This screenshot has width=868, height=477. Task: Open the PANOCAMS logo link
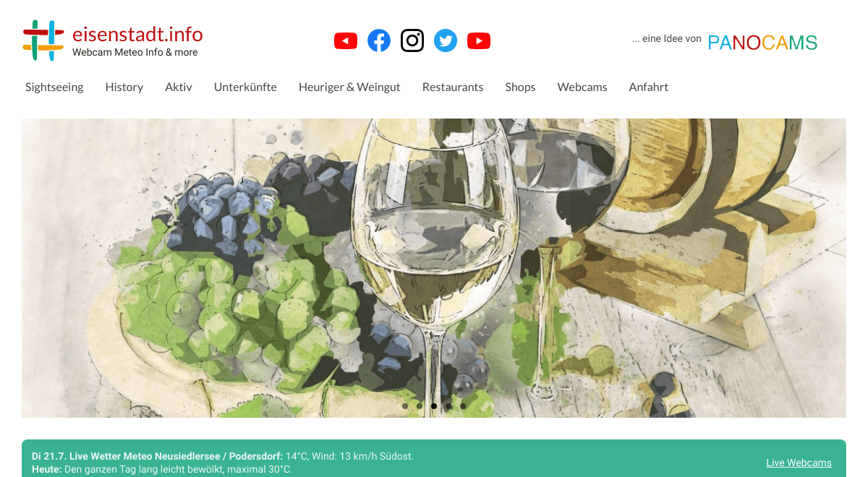point(762,43)
